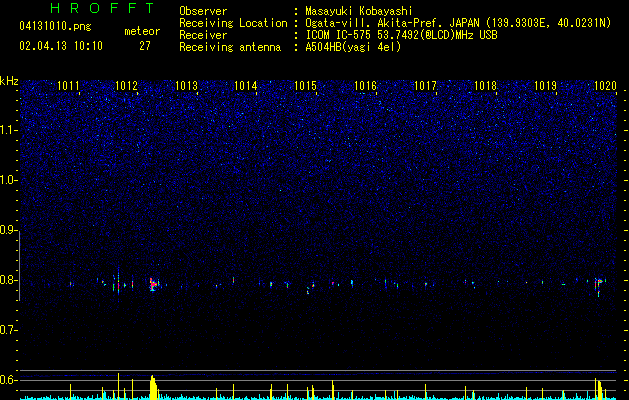
Task: Click time marker 1020
Action: point(605,86)
